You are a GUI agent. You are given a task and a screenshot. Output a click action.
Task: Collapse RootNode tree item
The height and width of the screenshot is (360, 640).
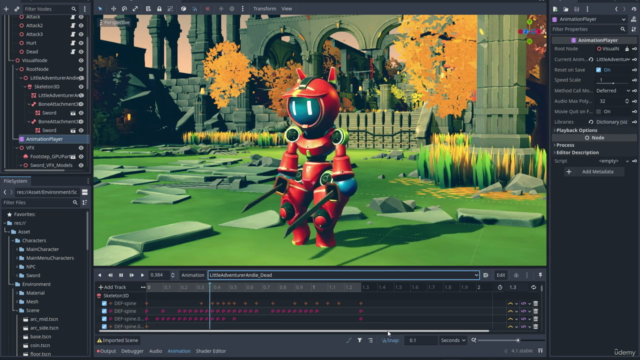[x=17, y=69]
